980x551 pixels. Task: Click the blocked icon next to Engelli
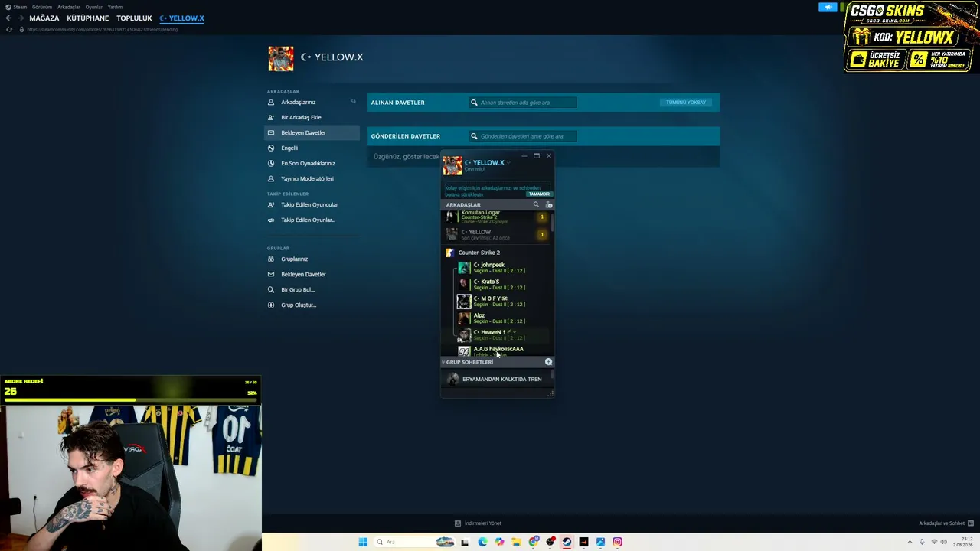[x=271, y=148]
